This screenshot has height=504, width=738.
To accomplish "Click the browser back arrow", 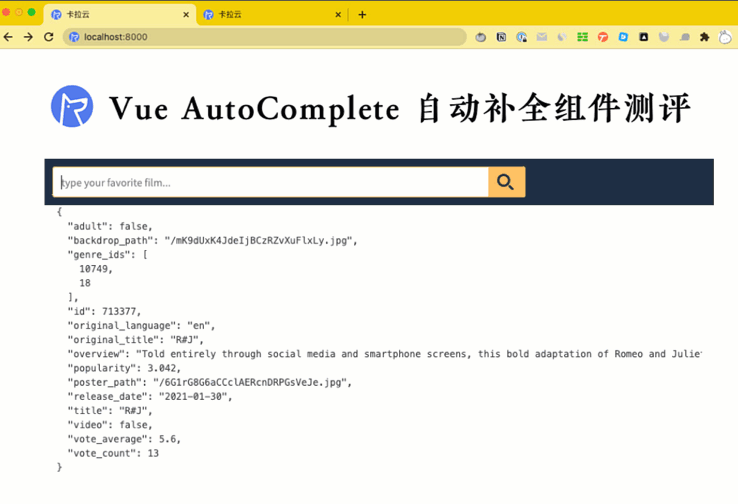I will coord(8,37).
